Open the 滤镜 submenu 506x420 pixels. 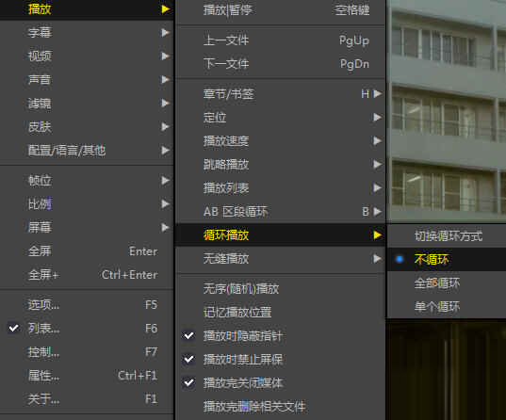tap(87, 104)
